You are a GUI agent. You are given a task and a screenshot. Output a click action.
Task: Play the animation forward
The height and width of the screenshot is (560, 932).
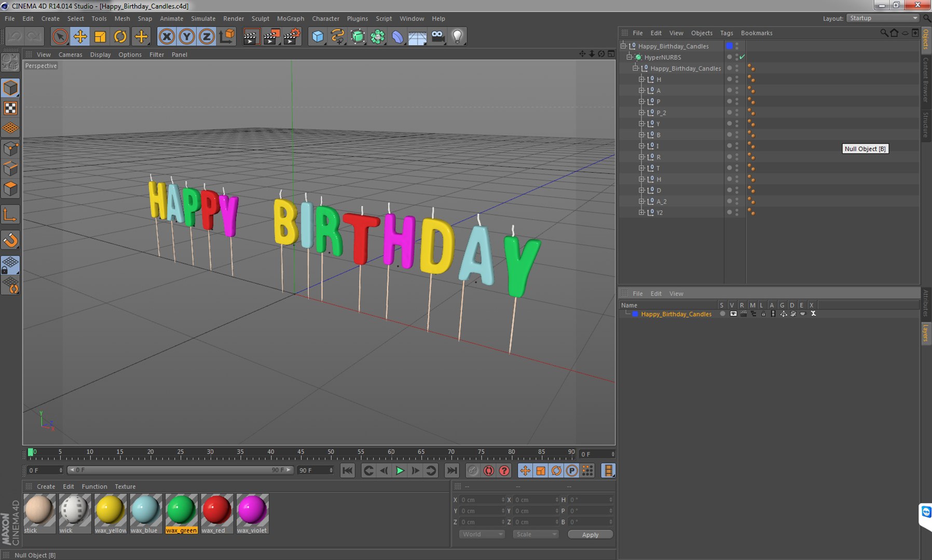coord(400,470)
